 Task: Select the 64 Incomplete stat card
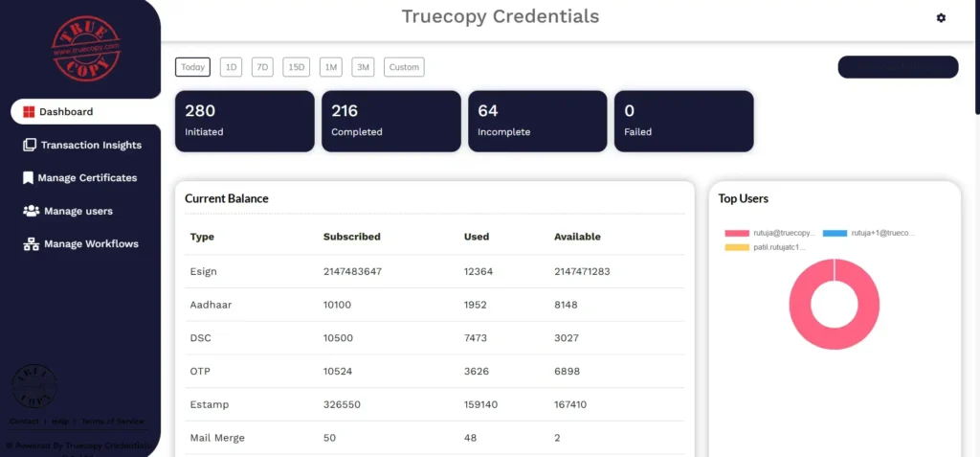538,121
